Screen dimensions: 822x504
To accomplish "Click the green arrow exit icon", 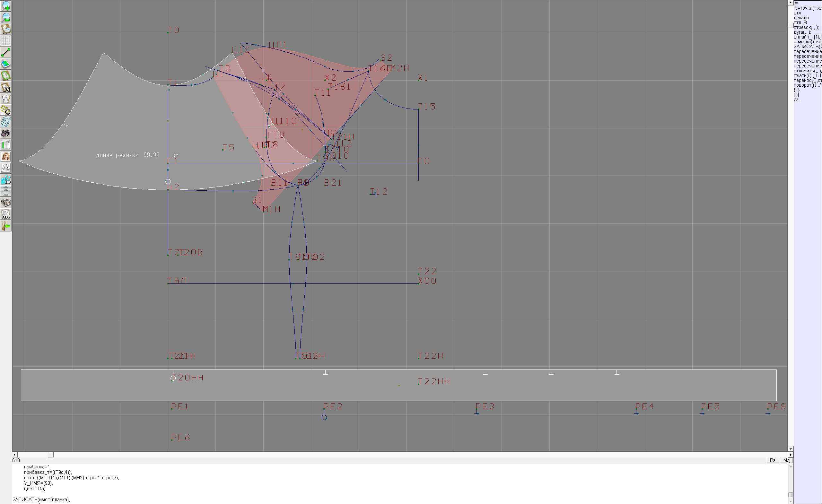I will pyautogui.click(x=6, y=226).
